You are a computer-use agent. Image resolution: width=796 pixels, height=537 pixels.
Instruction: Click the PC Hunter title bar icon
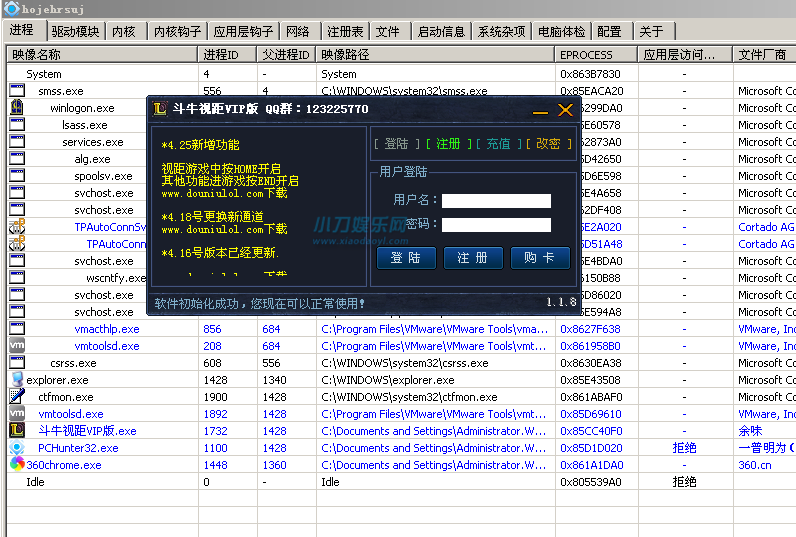coord(11,9)
